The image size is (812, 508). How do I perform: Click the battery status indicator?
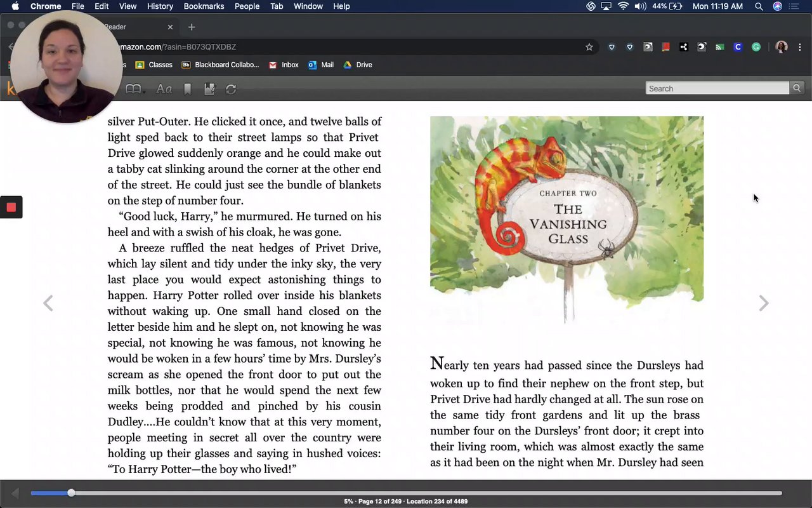[667, 6]
